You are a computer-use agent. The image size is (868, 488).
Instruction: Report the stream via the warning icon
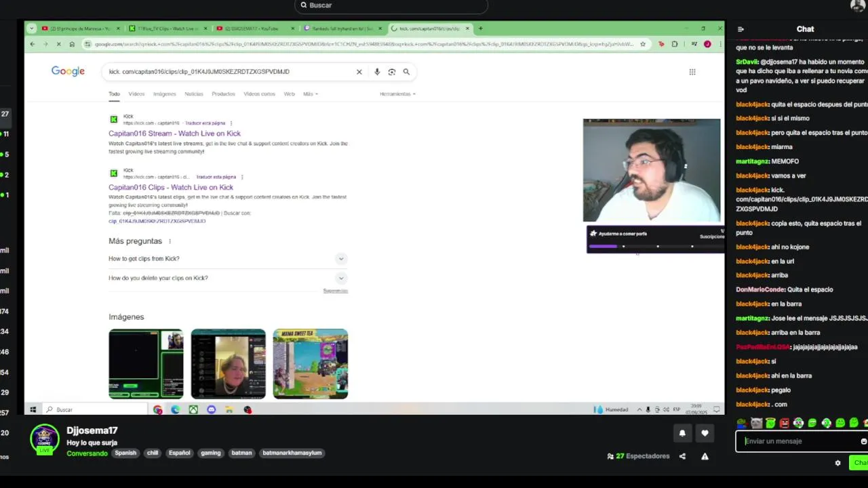705,456
